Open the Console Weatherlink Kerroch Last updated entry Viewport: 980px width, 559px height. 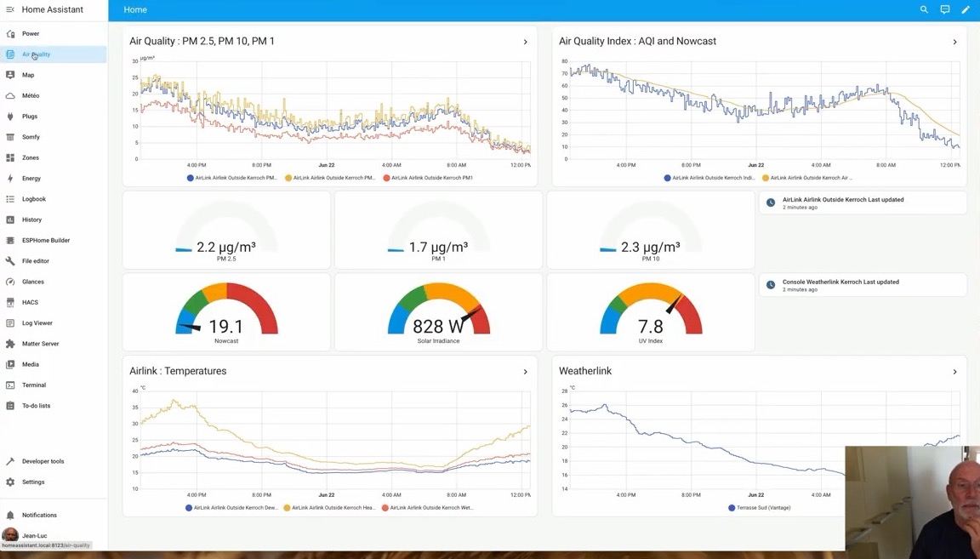[863, 285]
